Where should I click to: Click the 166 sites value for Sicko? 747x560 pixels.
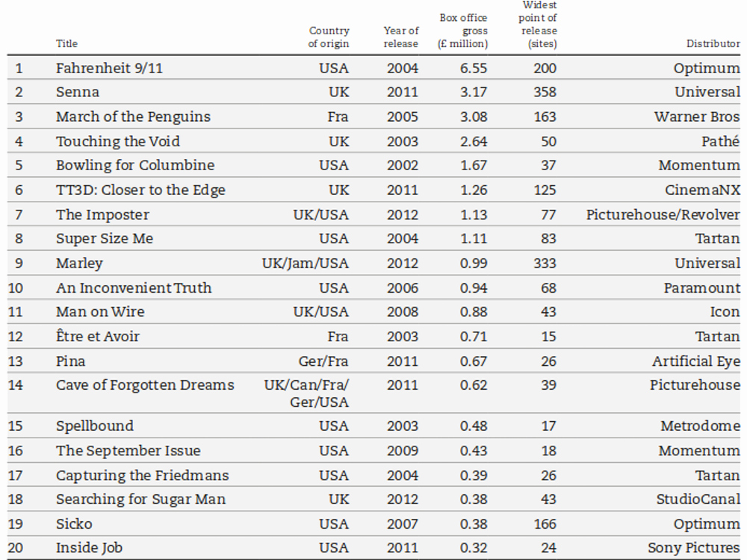click(x=545, y=524)
